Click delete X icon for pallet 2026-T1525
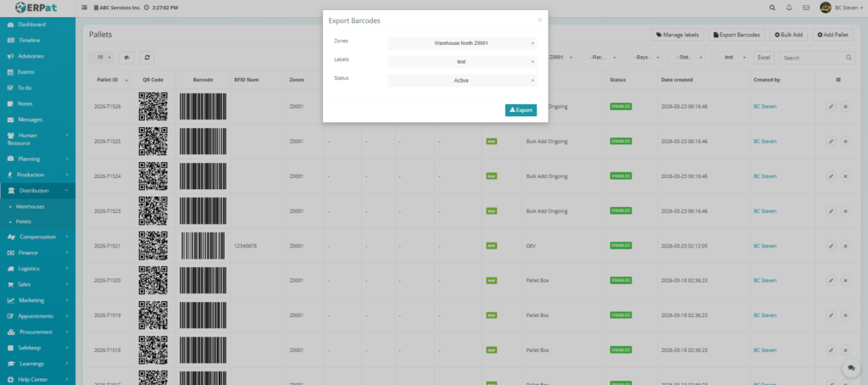 845,142
